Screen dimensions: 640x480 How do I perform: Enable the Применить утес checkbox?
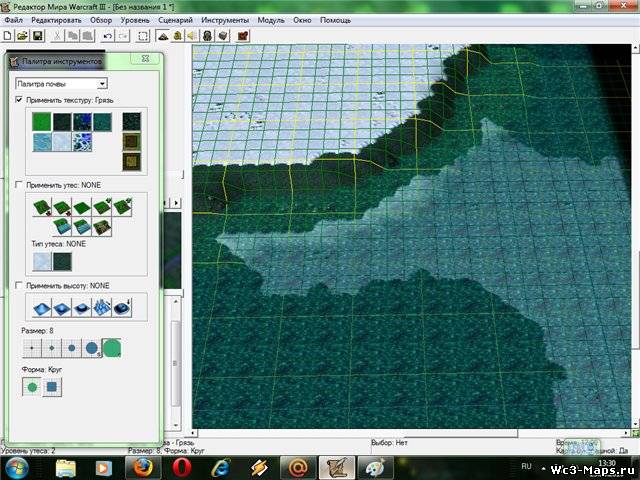coord(19,185)
